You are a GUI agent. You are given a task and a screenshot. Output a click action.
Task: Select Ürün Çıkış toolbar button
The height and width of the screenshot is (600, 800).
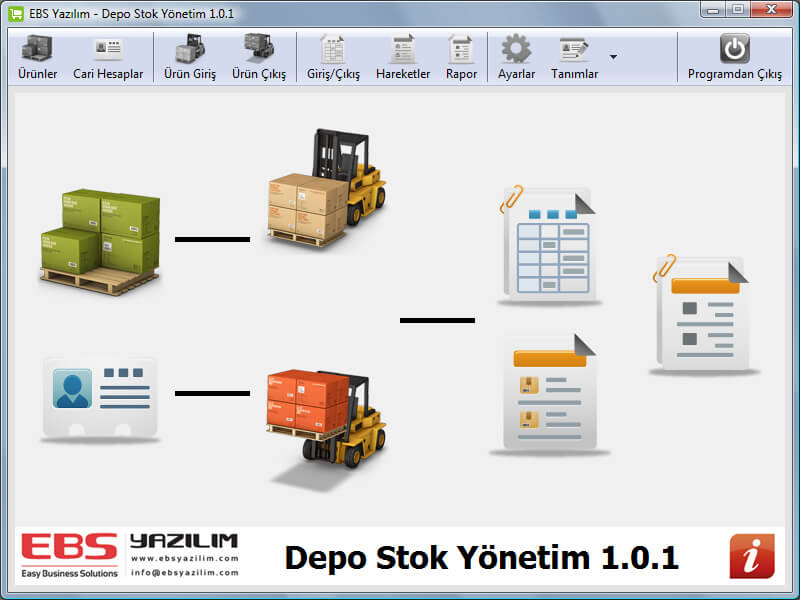[x=259, y=58]
